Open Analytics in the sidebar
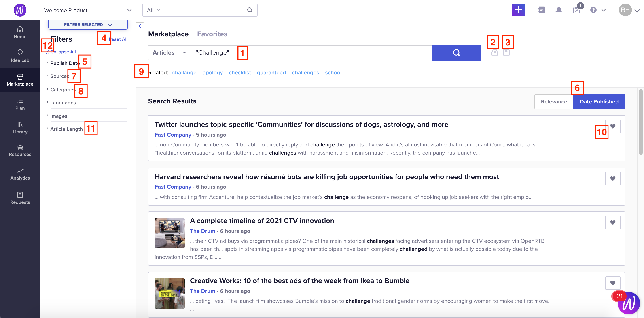Screen dimensions: 644x318 (20, 174)
